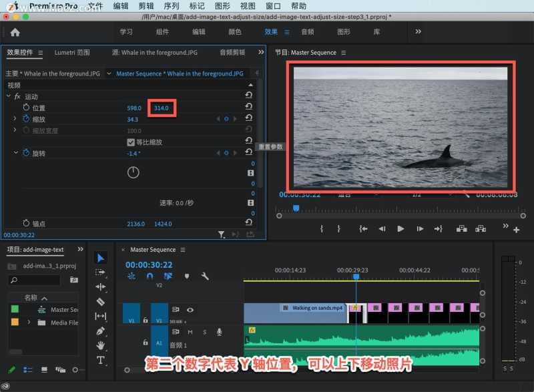Select the Ripple Edit tool

[101, 286]
